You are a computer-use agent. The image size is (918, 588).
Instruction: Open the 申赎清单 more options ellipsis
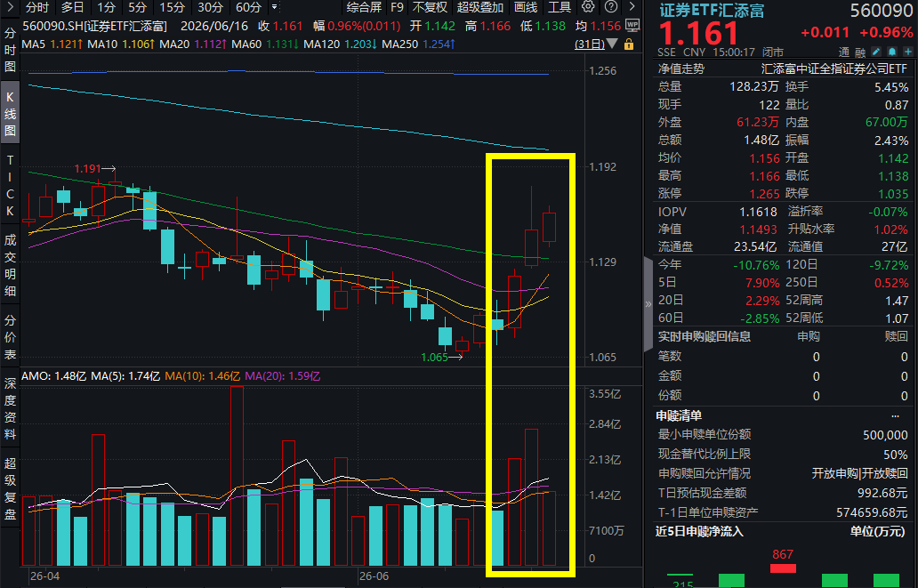coord(895,416)
